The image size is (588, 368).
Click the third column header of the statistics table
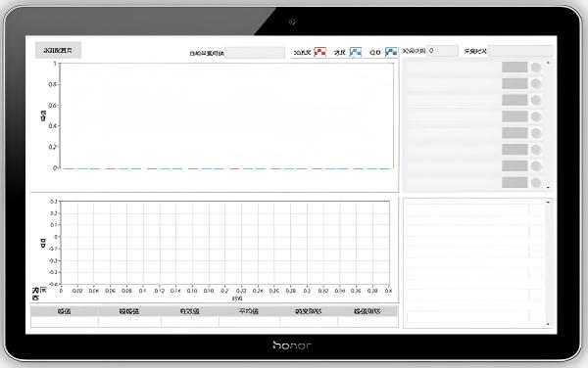pyautogui.click(x=190, y=311)
